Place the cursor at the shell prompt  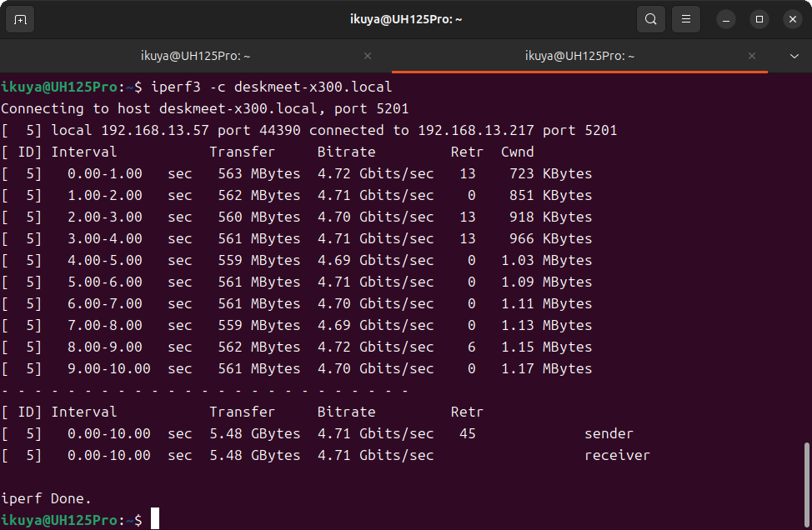pyautogui.click(x=153, y=518)
